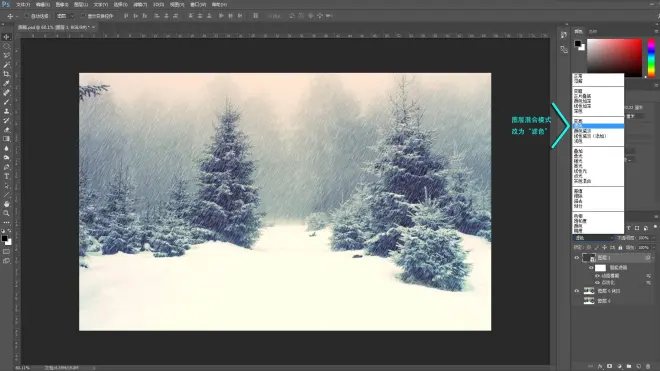Viewport: 660px width, 371px height.
Task: Toggle the smart filters eye icon
Action: [x=591, y=267]
